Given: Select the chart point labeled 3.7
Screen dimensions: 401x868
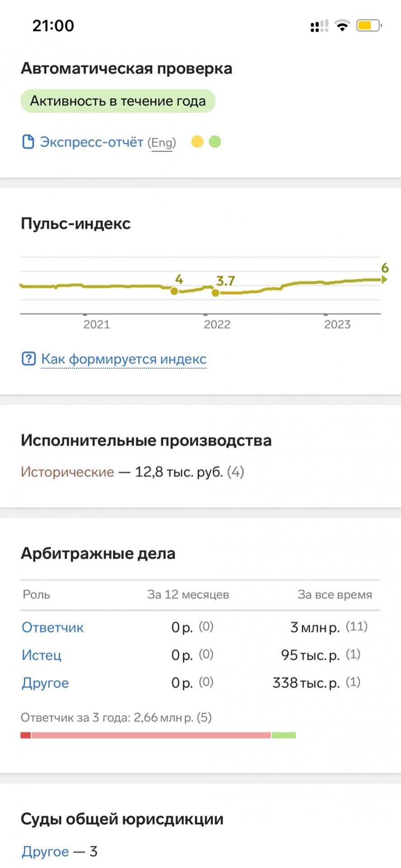Looking at the screenshot, I should coord(216,293).
